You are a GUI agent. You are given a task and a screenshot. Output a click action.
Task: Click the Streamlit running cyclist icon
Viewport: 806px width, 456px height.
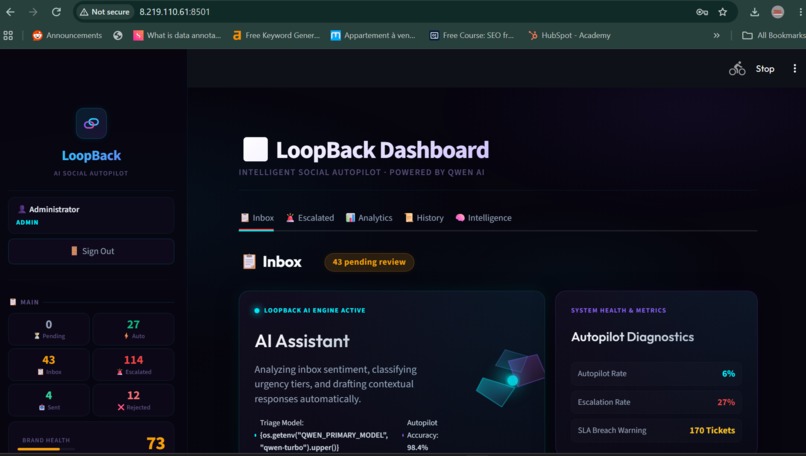pyautogui.click(x=737, y=68)
